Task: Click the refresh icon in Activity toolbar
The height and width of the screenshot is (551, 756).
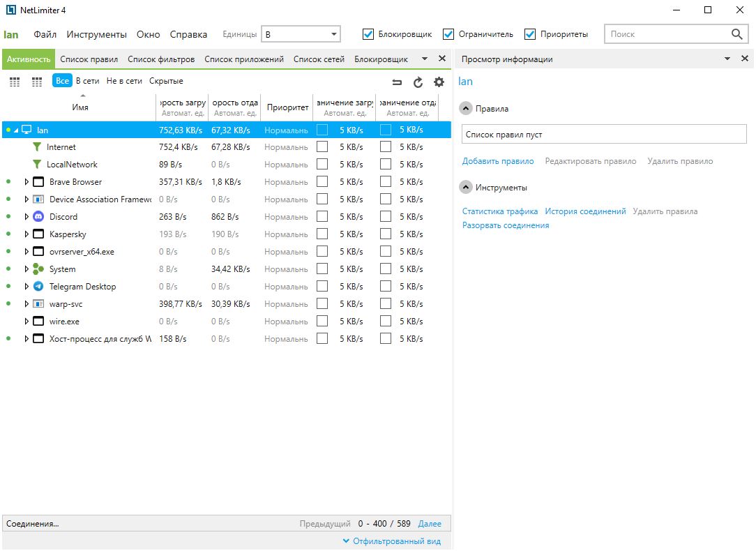Action: pos(418,82)
